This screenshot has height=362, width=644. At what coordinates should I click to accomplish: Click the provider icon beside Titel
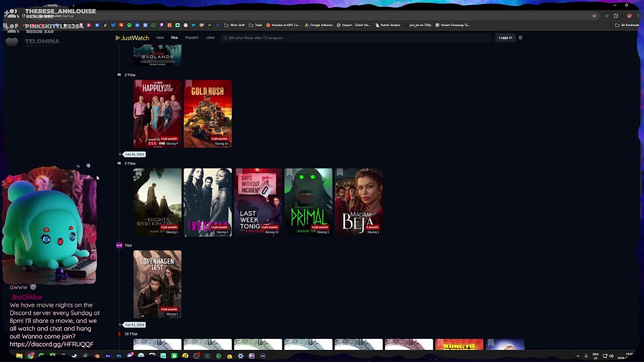click(x=119, y=245)
